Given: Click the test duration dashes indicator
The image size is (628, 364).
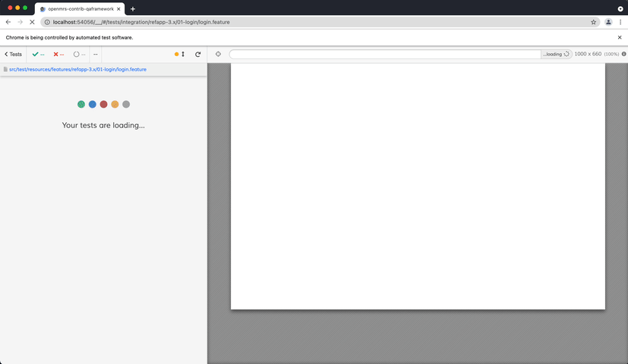Looking at the screenshot, I should tap(96, 54).
